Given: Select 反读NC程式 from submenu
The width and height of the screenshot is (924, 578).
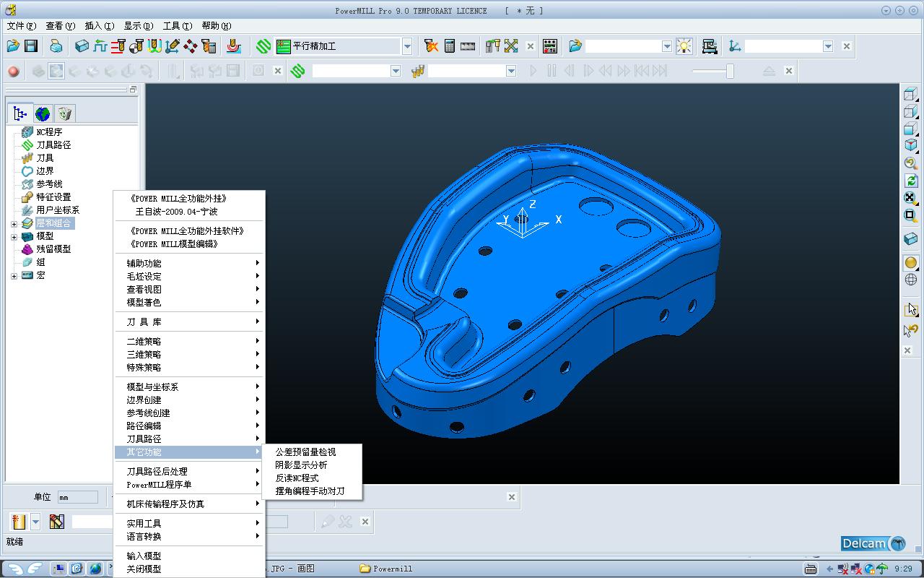Looking at the screenshot, I should (x=297, y=478).
